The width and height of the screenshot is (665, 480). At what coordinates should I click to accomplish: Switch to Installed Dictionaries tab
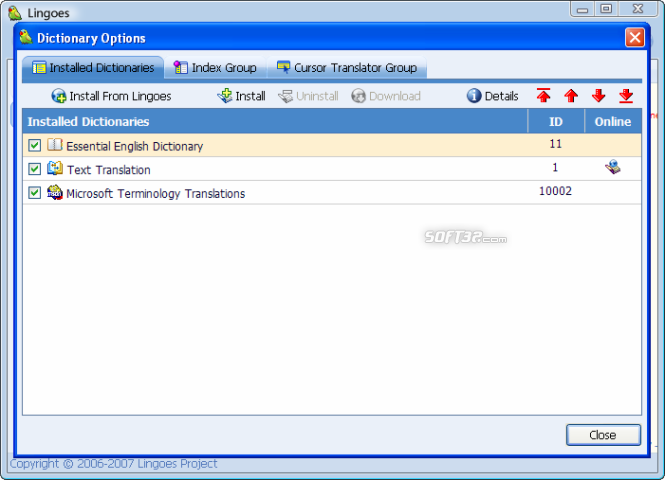tap(93, 68)
